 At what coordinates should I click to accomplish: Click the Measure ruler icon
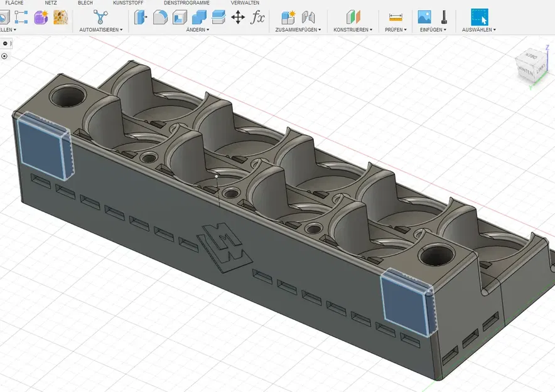396,17
